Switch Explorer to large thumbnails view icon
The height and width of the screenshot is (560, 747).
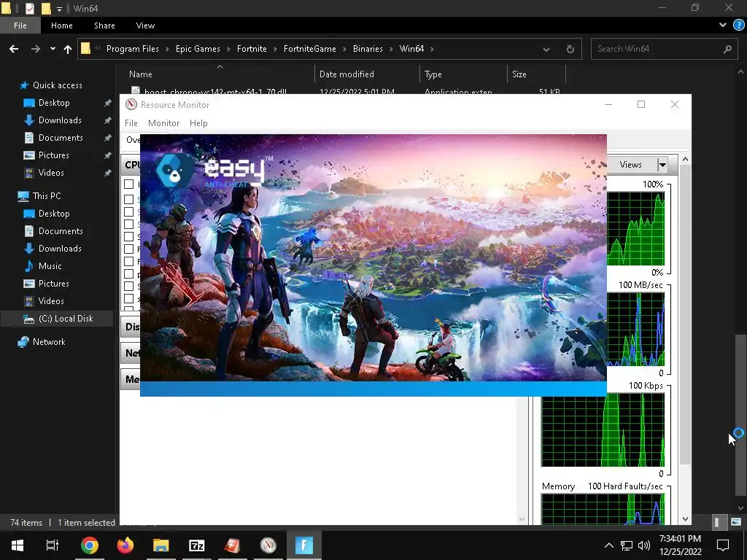736,522
